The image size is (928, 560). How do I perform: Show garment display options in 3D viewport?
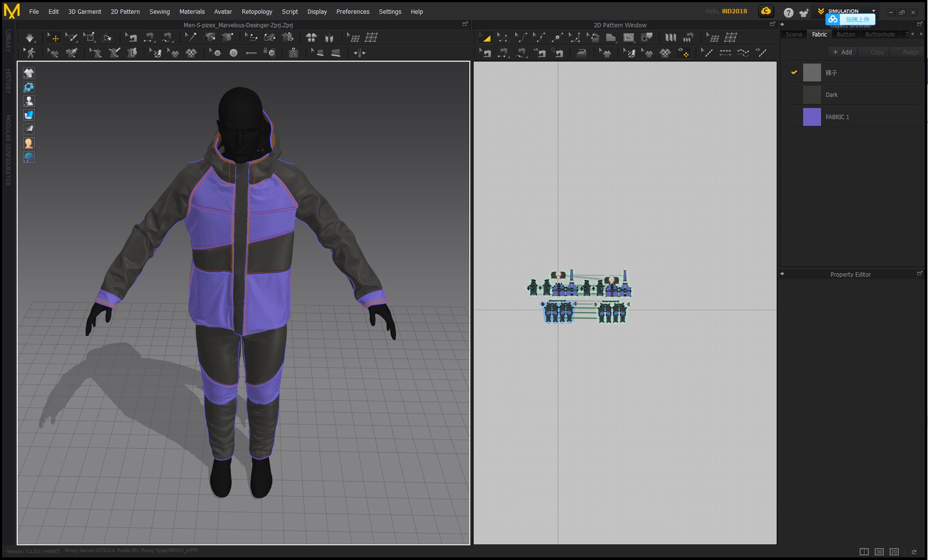click(x=29, y=73)
